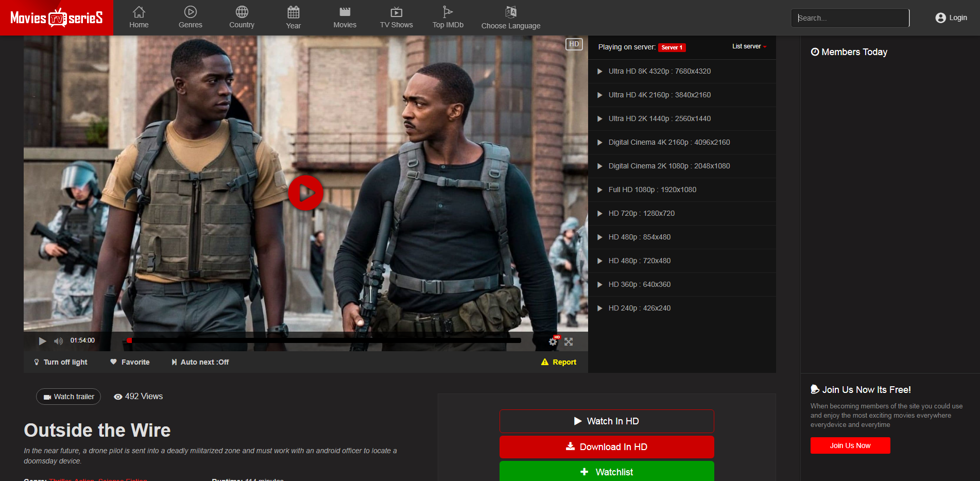Select Full HD 1080p quality
This screenshot has width=980, height=481.
(682, 190)
